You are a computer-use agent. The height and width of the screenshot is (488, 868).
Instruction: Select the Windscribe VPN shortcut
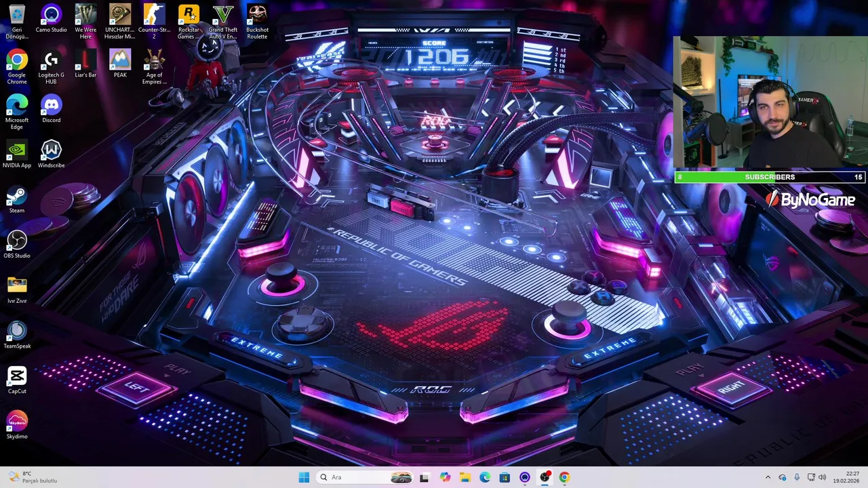[x=51, y=155]
